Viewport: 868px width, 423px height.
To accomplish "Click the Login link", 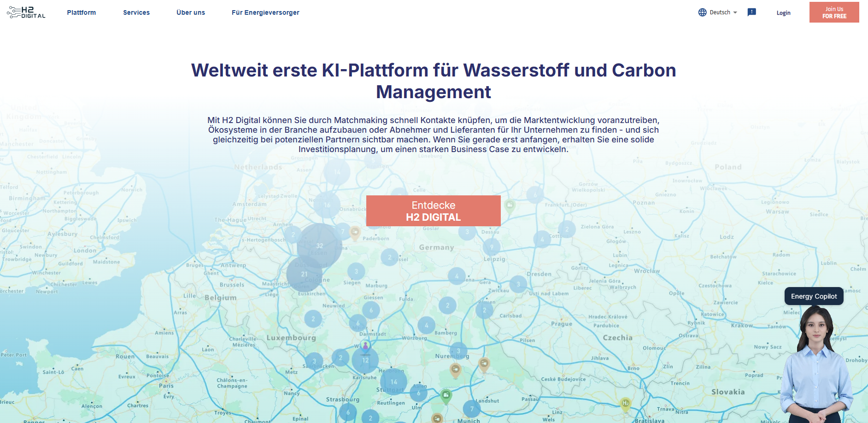I will click(x=783, y=13).
